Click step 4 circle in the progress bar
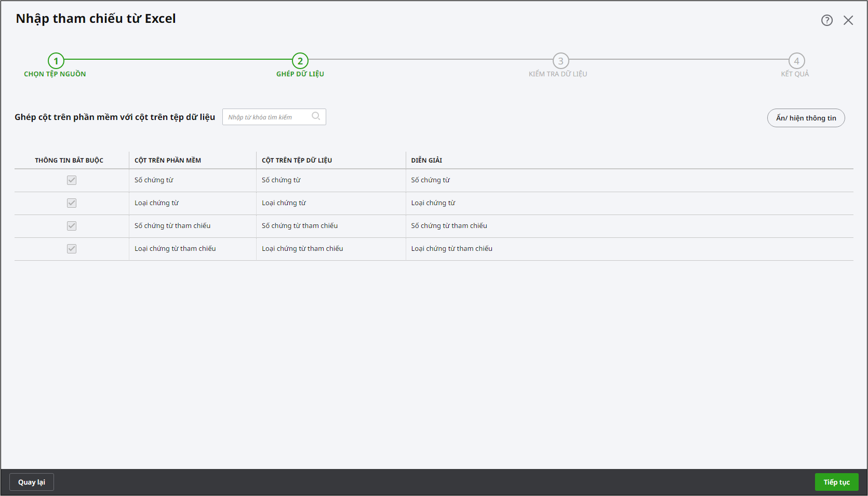The image size is (868, 496). point(796,61)
